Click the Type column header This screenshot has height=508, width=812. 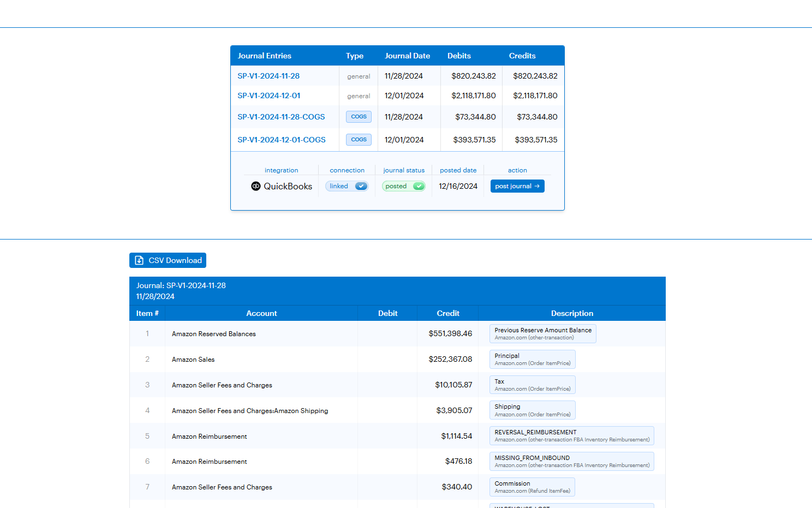(355, 56)
